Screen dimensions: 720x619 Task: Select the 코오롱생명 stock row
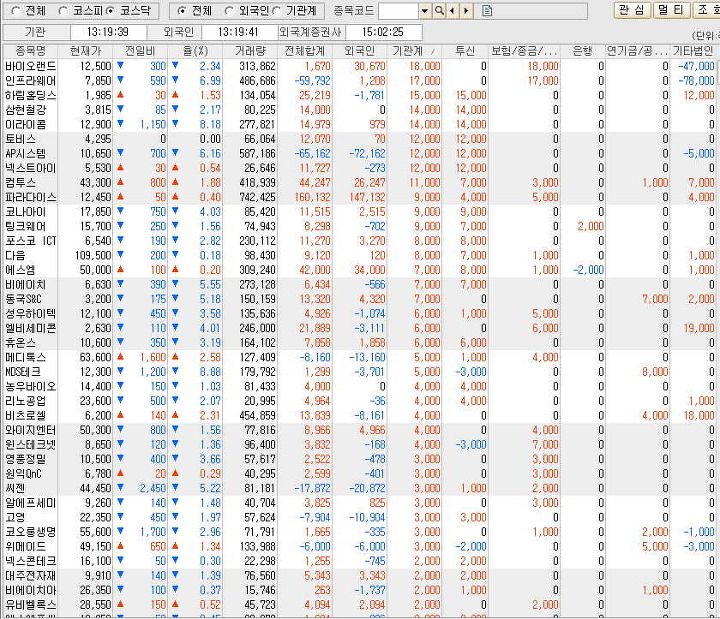[360, 532]
